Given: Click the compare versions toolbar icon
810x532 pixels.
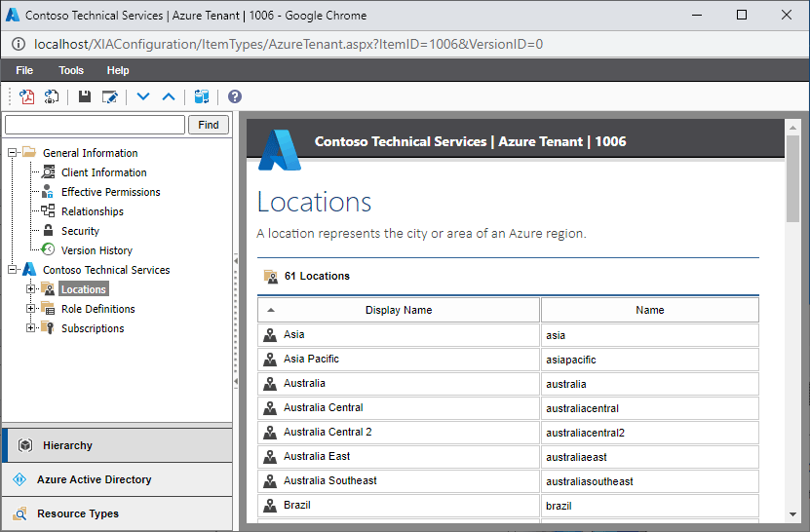Looking at the screenshot, I should [202, 96].
